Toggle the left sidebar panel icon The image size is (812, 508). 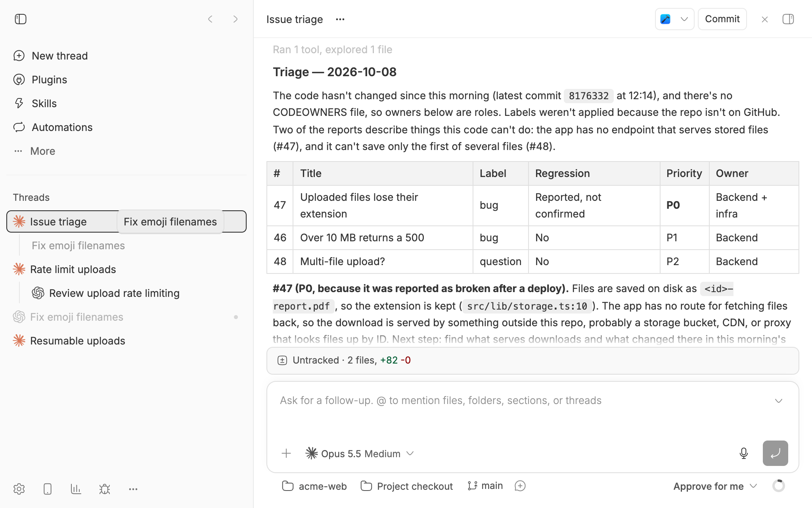click(20, 19)
